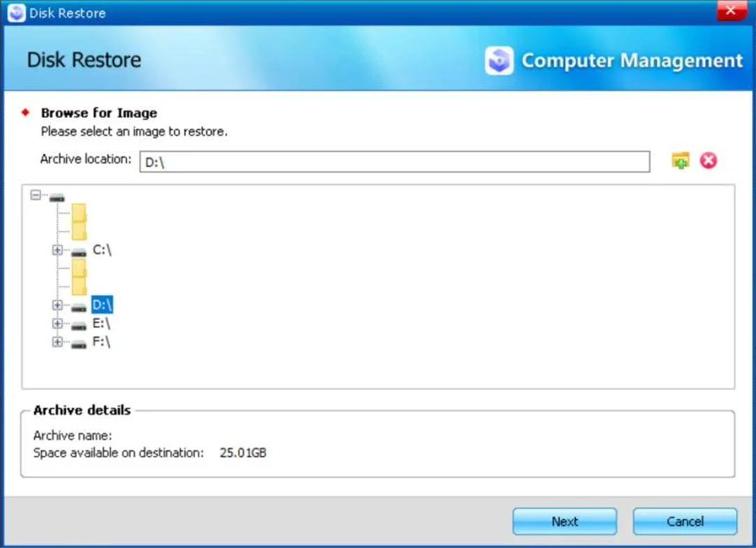This screenshot has height=548, width=756.
Task: Click the Disk Restore title bar app icon
Action: (16, 13)
